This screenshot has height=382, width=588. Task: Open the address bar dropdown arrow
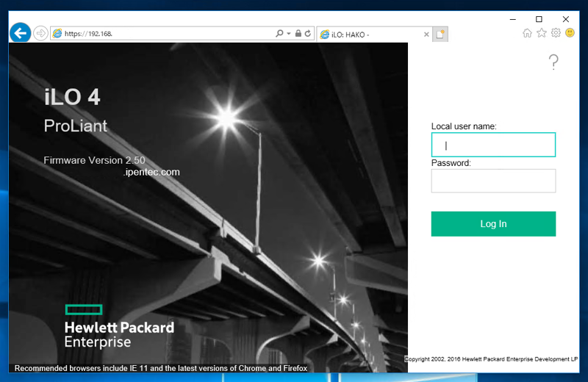289,33
